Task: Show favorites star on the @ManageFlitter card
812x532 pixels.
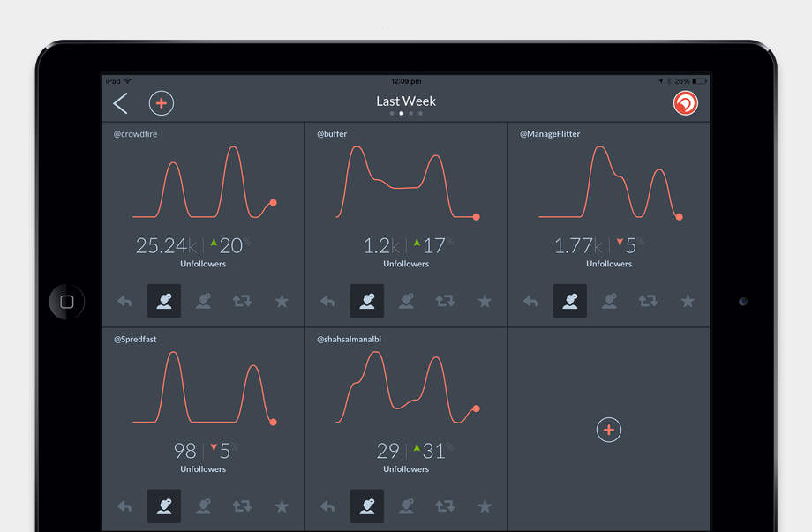Action: click(x=688, y=301)
